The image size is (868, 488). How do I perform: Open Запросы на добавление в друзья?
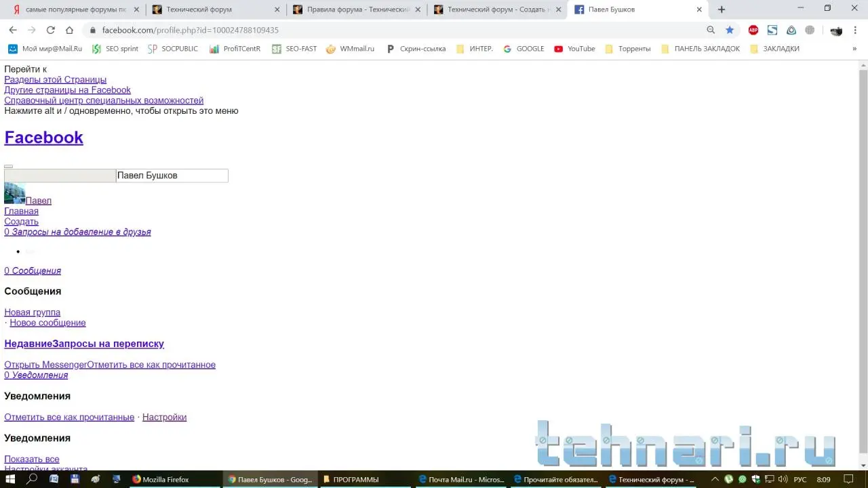[x=77, y=232]
